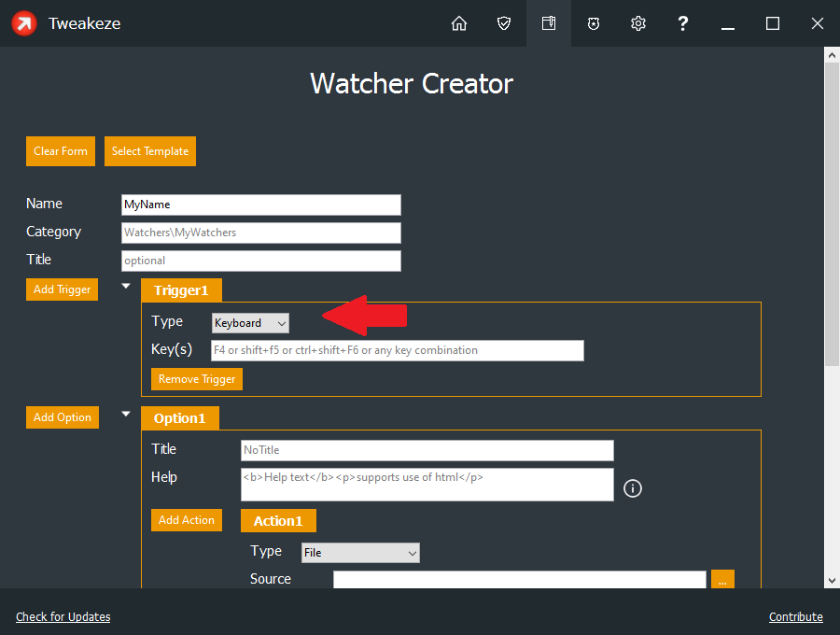Open the Contribute link

click(x=795, y=616)
